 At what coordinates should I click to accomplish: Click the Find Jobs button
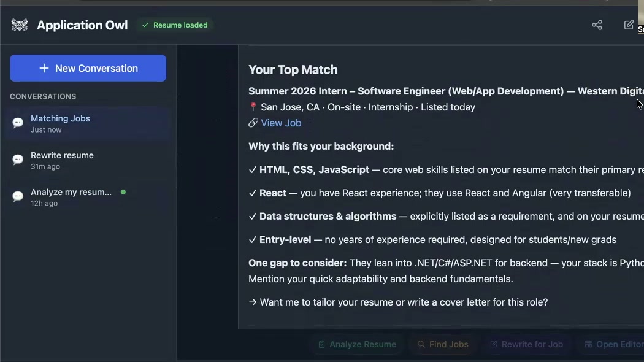click(x=443, y=344)
